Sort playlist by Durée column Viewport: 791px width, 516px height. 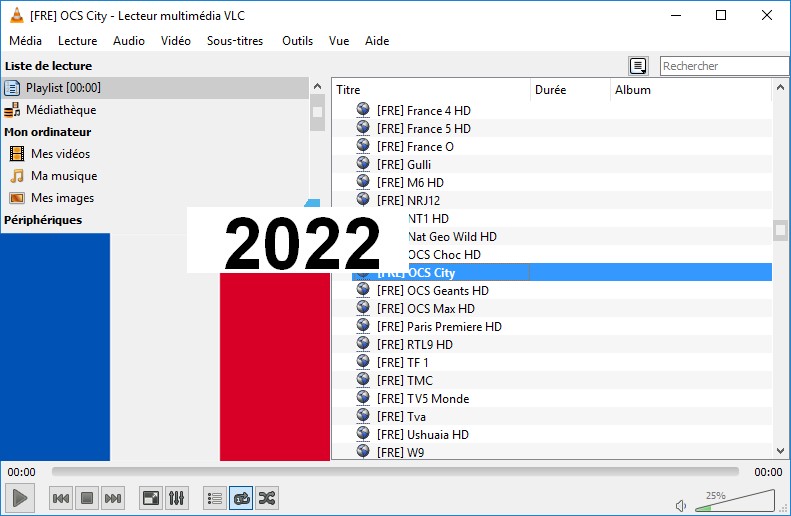[570, 90]
